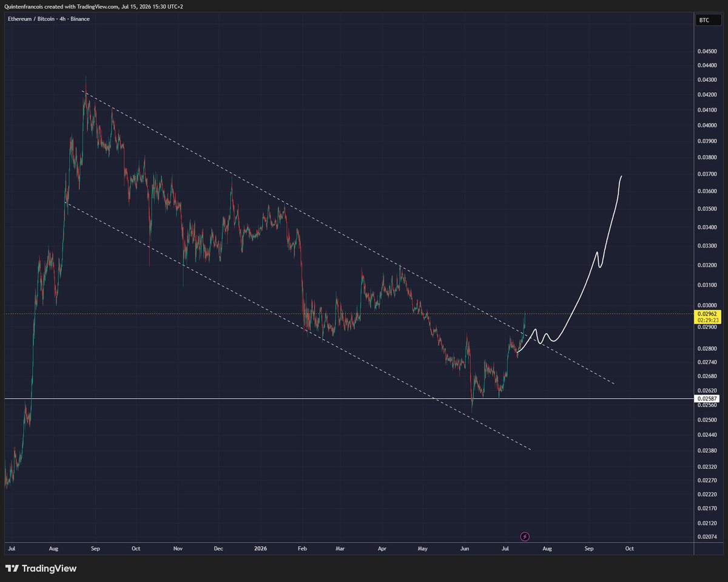728x582 pixels.
Task: Click the 0.02587 horizontal line price label
Action: tap(708, 399)
